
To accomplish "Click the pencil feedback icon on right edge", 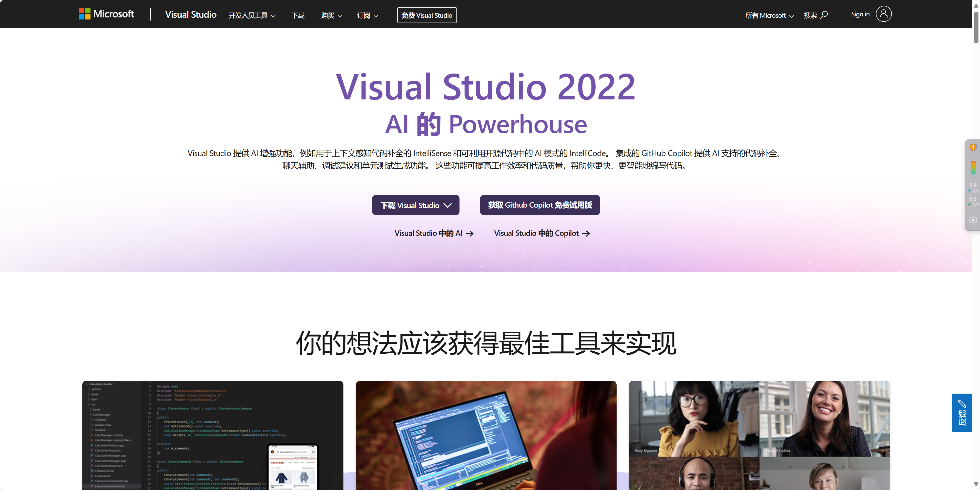I will pos(962,404).
